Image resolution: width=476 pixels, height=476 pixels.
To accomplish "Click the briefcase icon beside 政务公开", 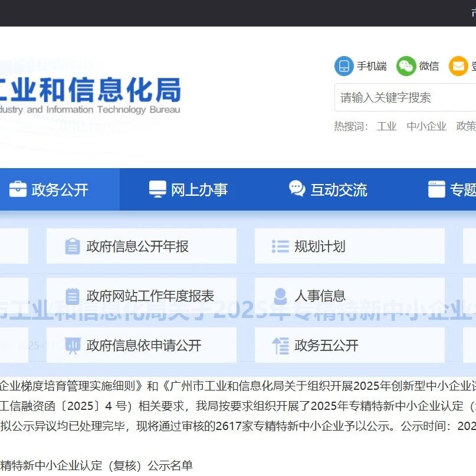I will [18, 189].
